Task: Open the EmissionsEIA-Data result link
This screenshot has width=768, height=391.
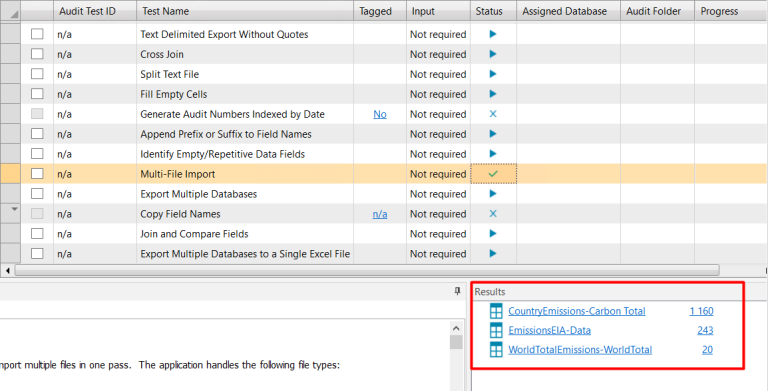Action: [549, 330]
